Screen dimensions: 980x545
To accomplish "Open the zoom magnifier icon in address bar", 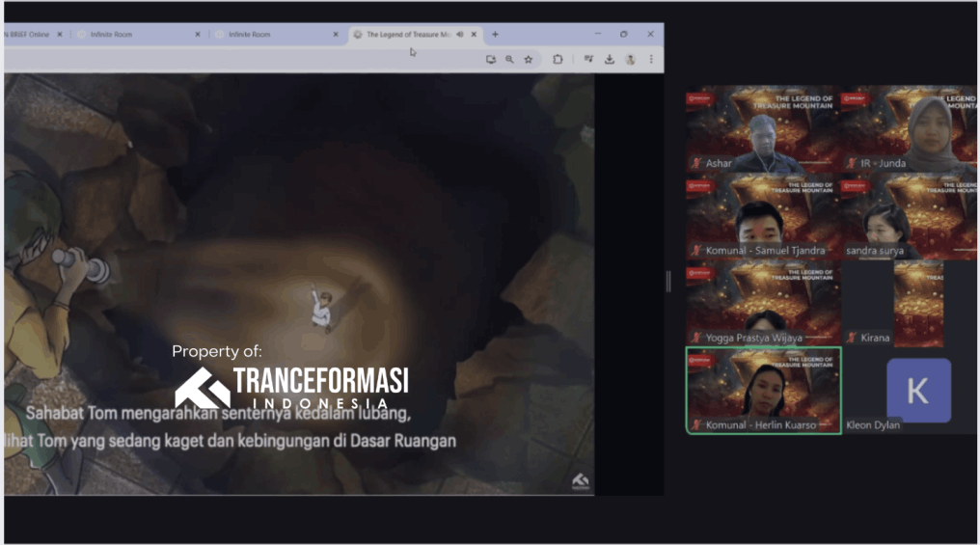I will [509, 59].
